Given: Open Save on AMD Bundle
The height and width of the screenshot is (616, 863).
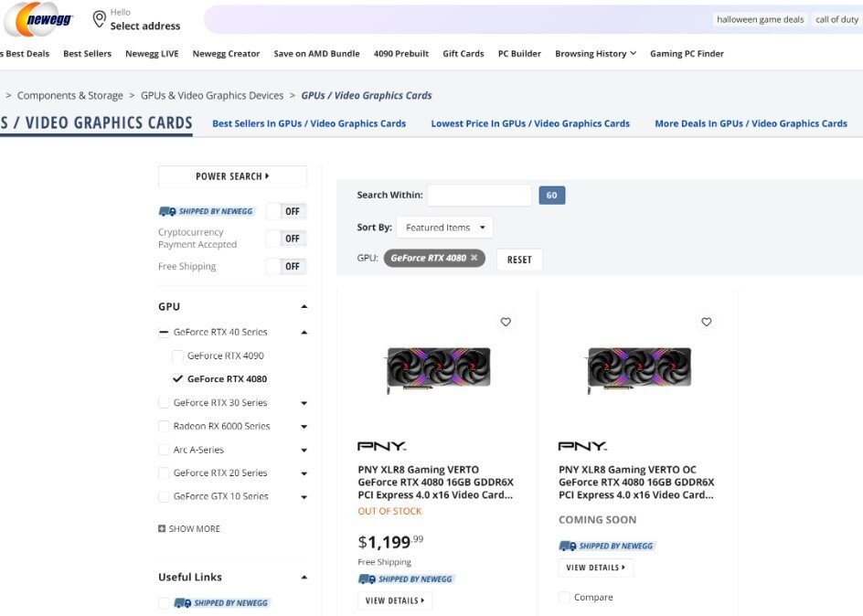Looking at the screenshot, I should click(316, 53).
